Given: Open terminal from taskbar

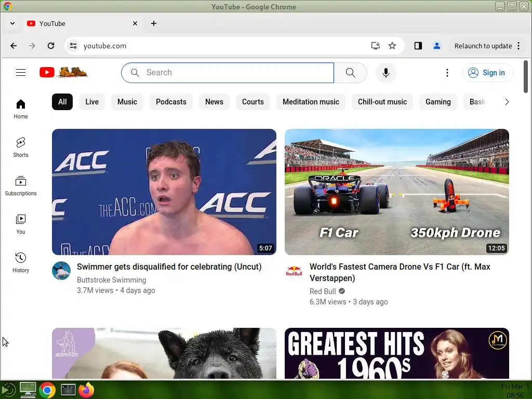Looking at the screenshot, I should tap(68, 390).
